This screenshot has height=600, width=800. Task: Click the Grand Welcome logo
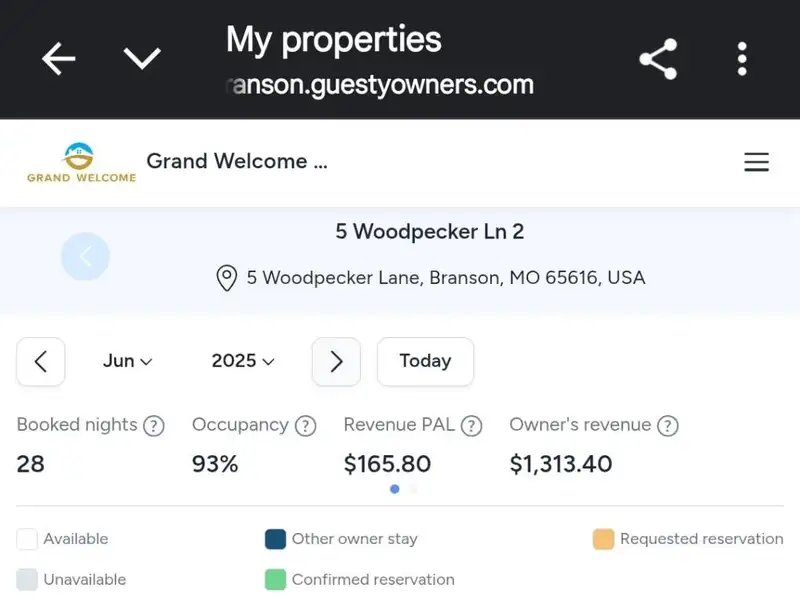click(x=81, y=163)
